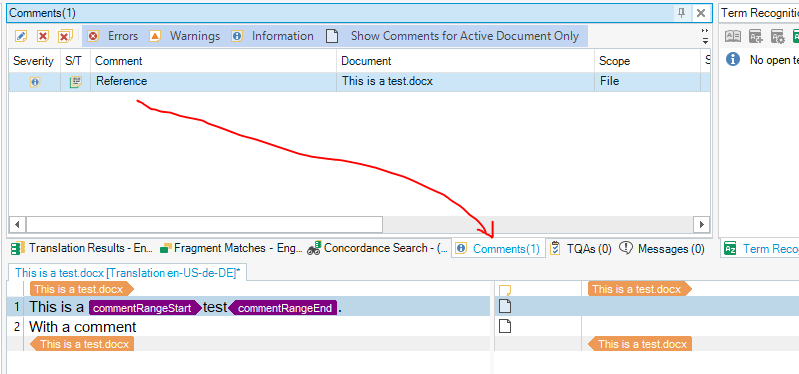Click segment 1 status page icon

pyautogui.click(x=504, y=307)
